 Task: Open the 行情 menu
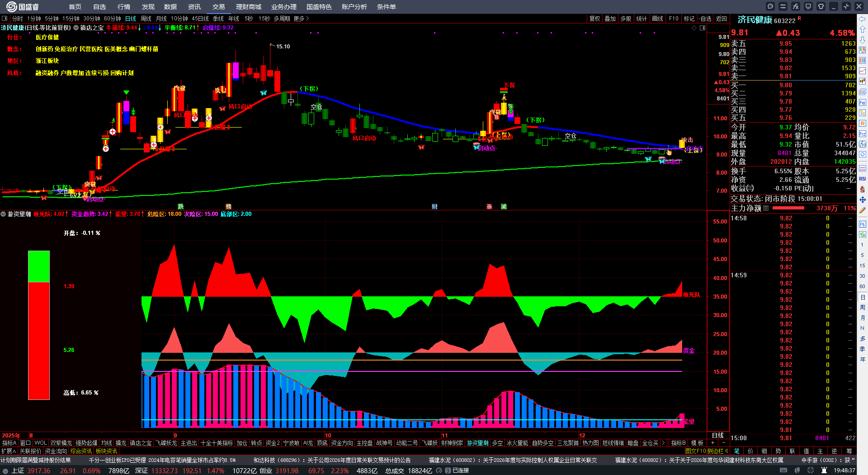[124, 7]
